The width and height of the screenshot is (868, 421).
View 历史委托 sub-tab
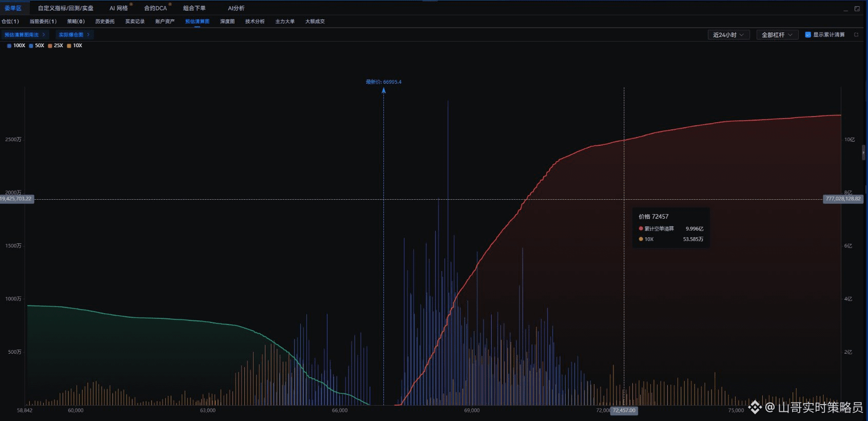(x=105, y=22)
